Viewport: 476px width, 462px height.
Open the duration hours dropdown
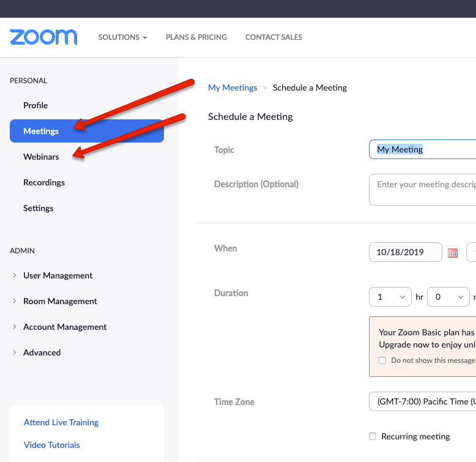click(390, 297)
